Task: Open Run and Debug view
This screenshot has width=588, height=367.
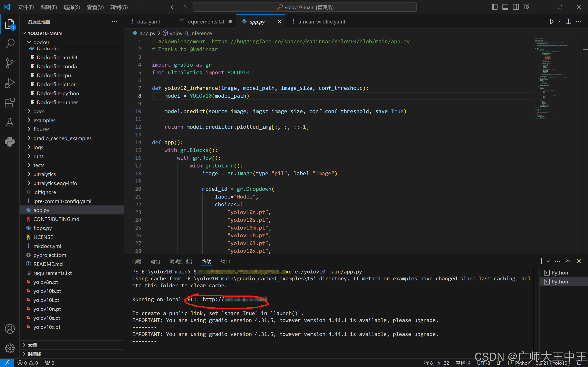Action: point(10,83)
